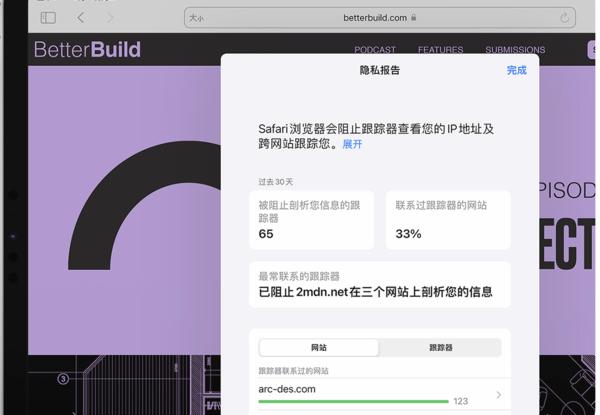Open the SUBMISSIONS navigation item
The image size is (600, 415).
click(515, 50)
